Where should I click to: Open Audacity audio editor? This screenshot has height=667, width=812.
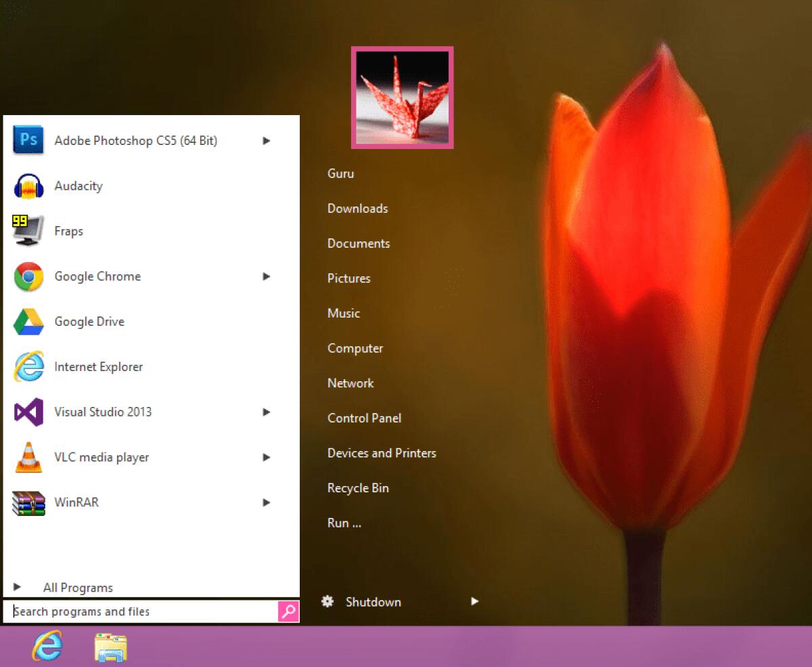(x=78, y=186)
